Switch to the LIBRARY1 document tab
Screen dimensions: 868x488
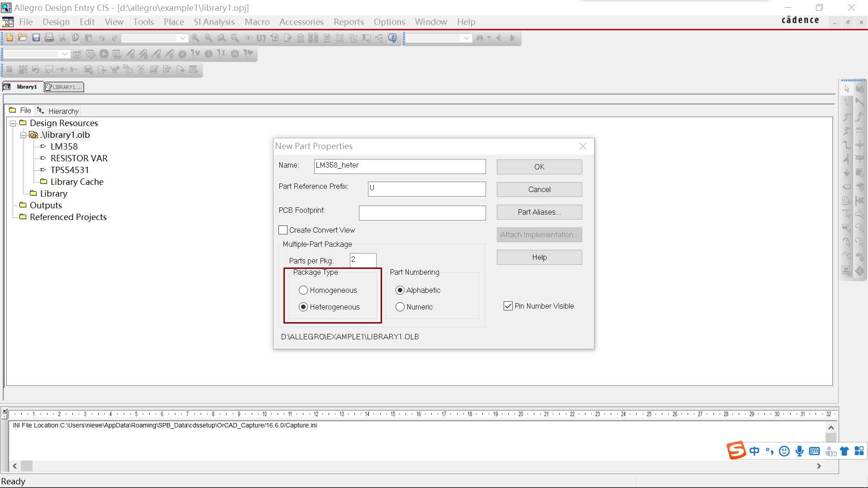pos(64,87)
